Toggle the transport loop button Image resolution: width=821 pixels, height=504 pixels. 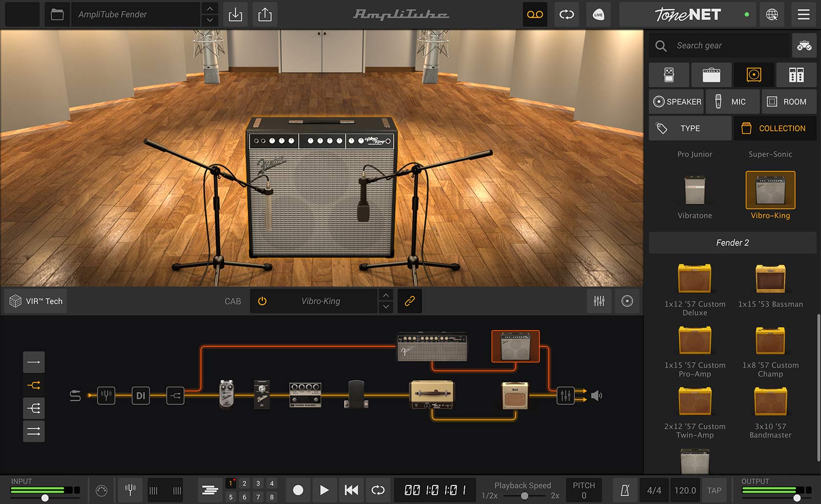[x=378, y=490]
